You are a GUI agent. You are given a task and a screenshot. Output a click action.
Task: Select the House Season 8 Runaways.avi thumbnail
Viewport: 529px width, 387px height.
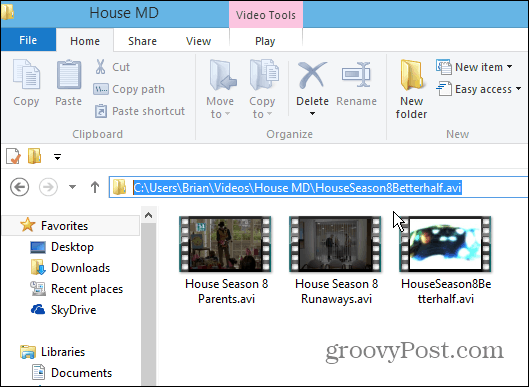(x=336, y=245)
